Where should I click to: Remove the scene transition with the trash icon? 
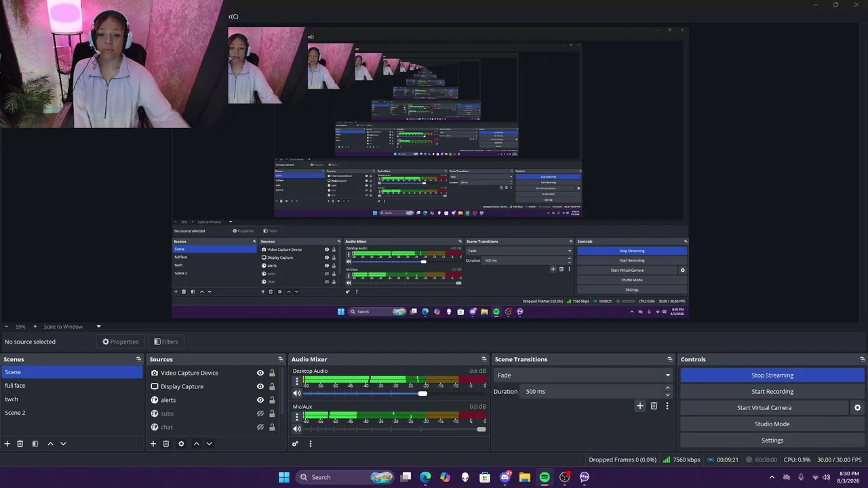tap(654, 406)
